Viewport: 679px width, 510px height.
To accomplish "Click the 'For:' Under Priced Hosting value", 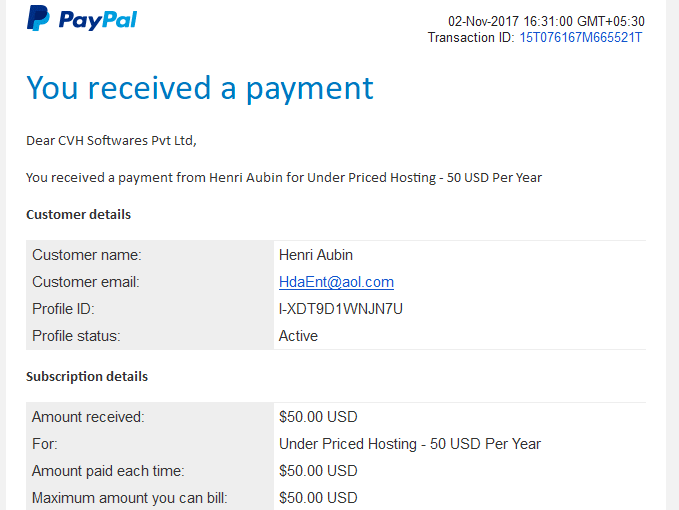I will 410,444.
